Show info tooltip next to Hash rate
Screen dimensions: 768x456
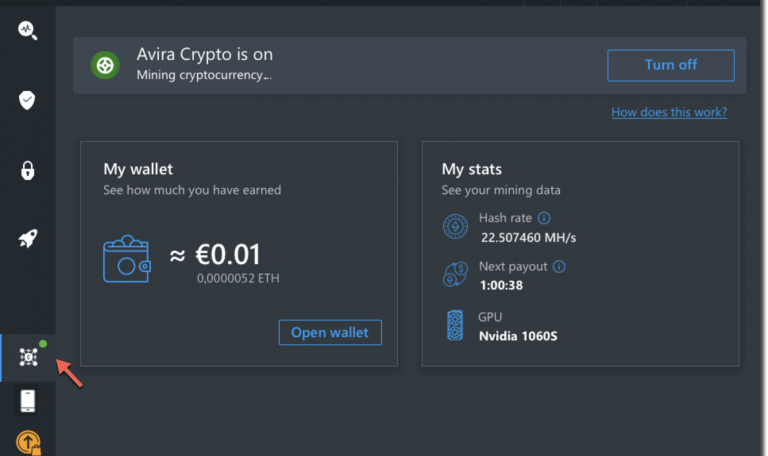[544, 218]
